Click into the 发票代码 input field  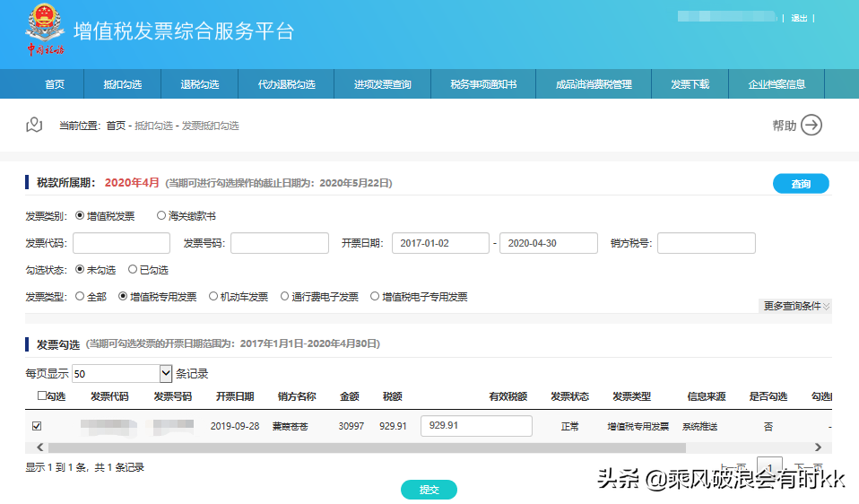[x=122, y=243]
